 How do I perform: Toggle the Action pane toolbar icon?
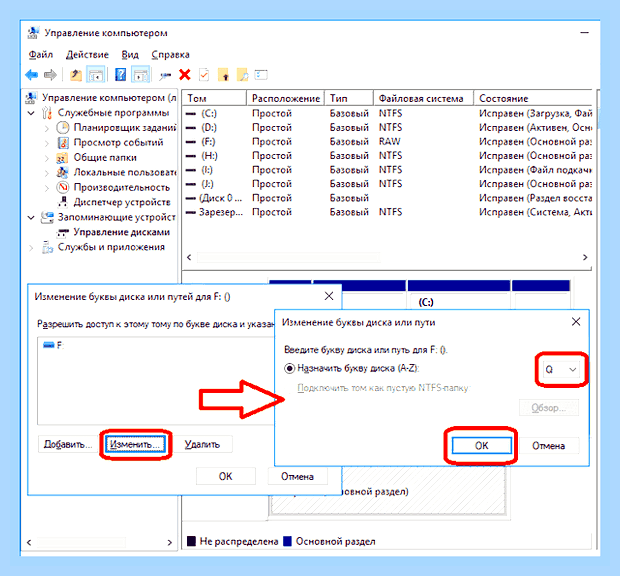[x=140, y=75]
